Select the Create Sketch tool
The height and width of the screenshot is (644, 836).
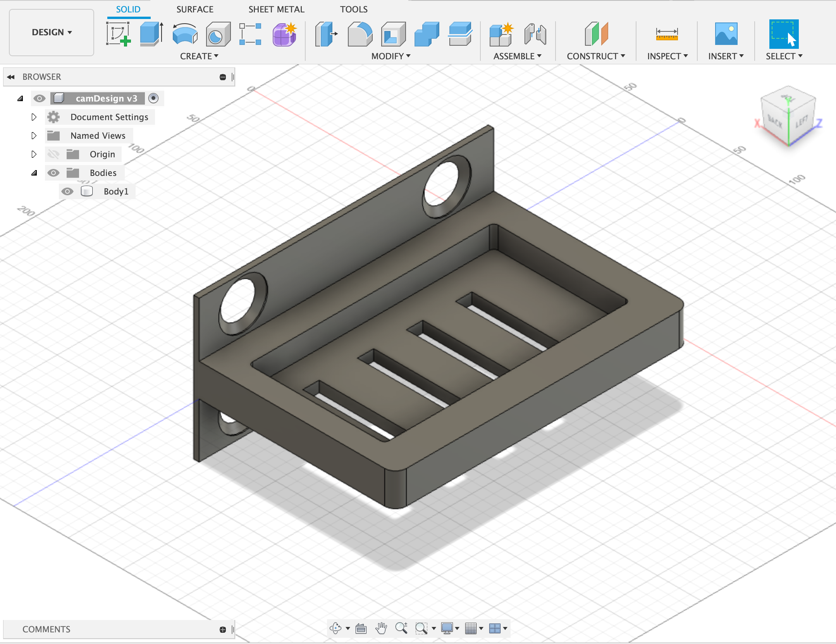click(118, 34)
